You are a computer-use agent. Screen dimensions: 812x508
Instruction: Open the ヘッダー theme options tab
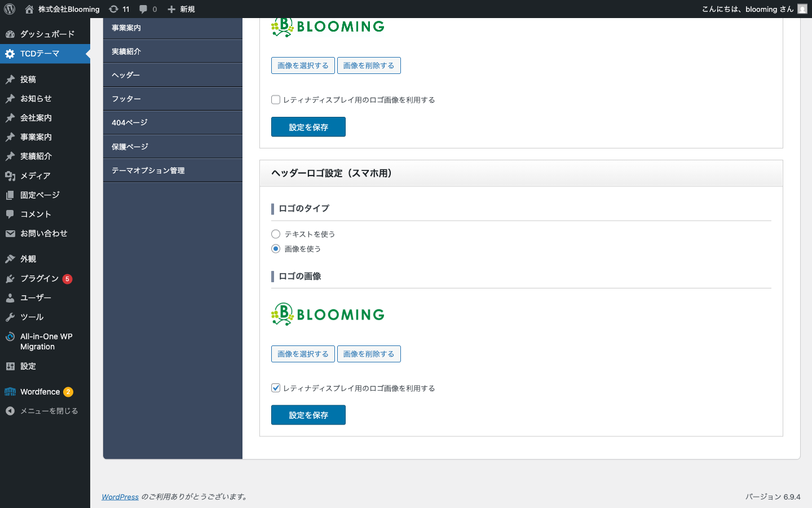173,75
